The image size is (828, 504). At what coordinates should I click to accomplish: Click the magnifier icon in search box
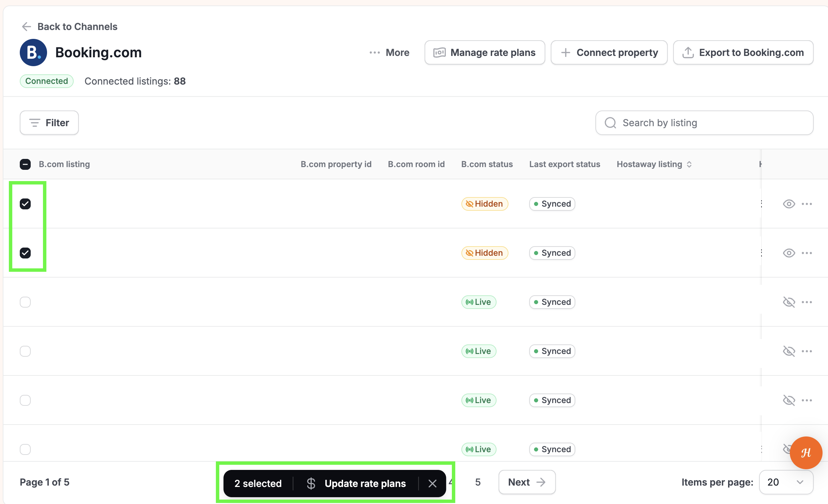tap(610, 123)
